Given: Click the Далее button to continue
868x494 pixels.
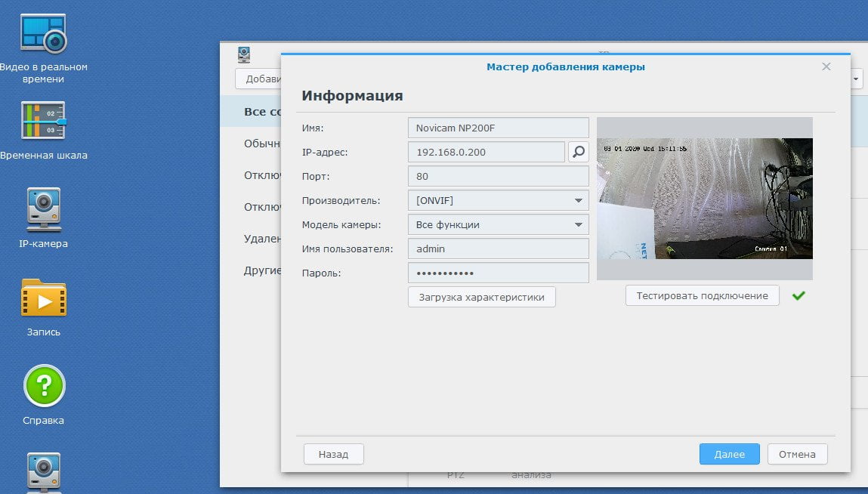Looking at the screenshot, I should pyautogui.click(x=729, y=454).
